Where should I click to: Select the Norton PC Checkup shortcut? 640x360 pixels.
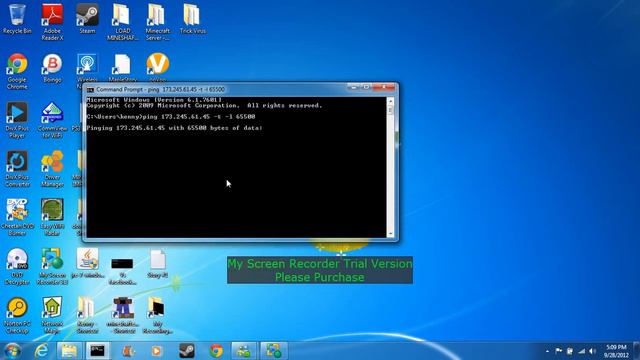coord(17,316)
